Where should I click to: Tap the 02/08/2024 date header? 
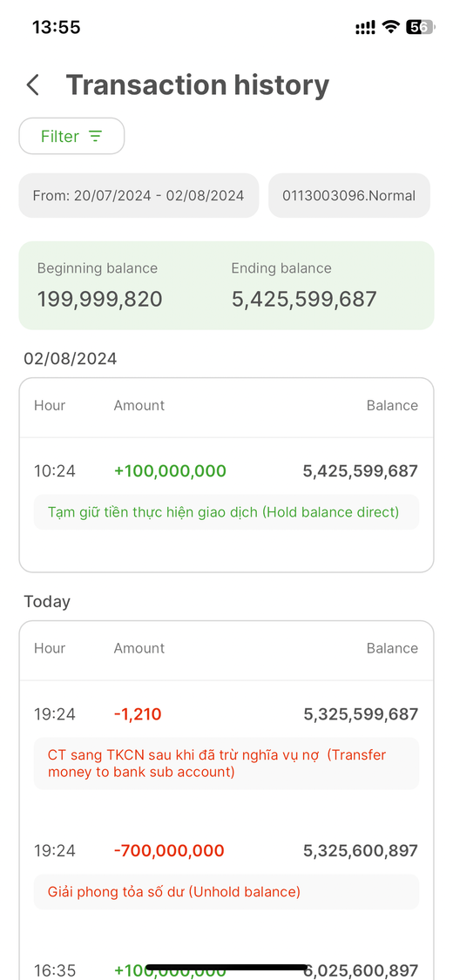pyautogui.click(x=71, y=359)
